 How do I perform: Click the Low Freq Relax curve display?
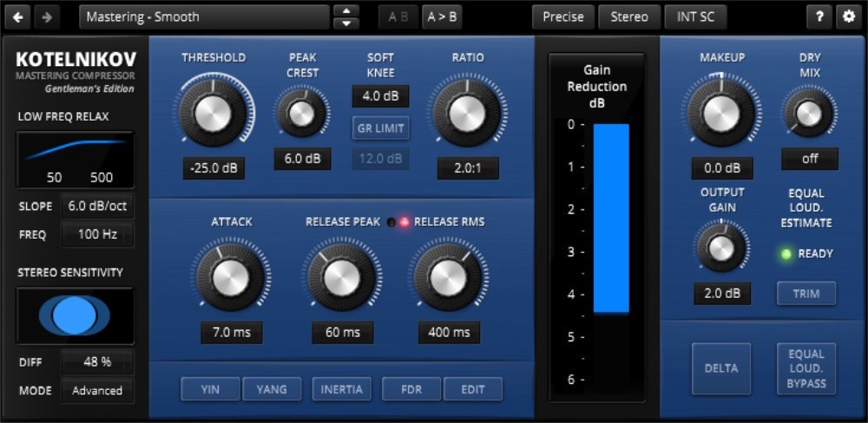tap(76, 159)
